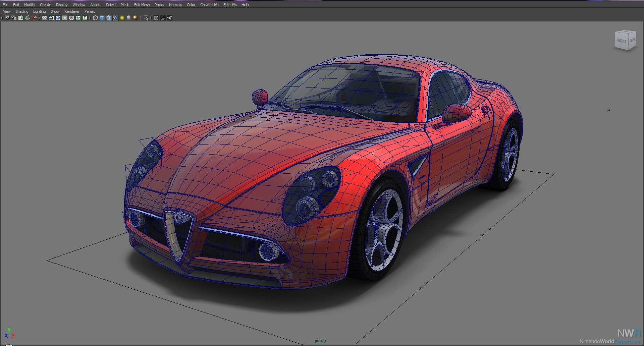Click the persp camera label
This screenshot has height=346, width=644.
(320, 341)
